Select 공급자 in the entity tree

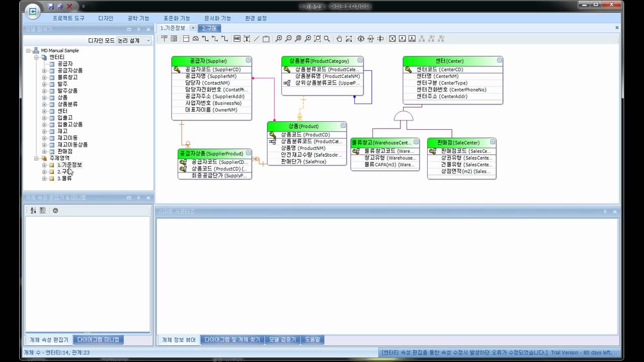[65, 64]
